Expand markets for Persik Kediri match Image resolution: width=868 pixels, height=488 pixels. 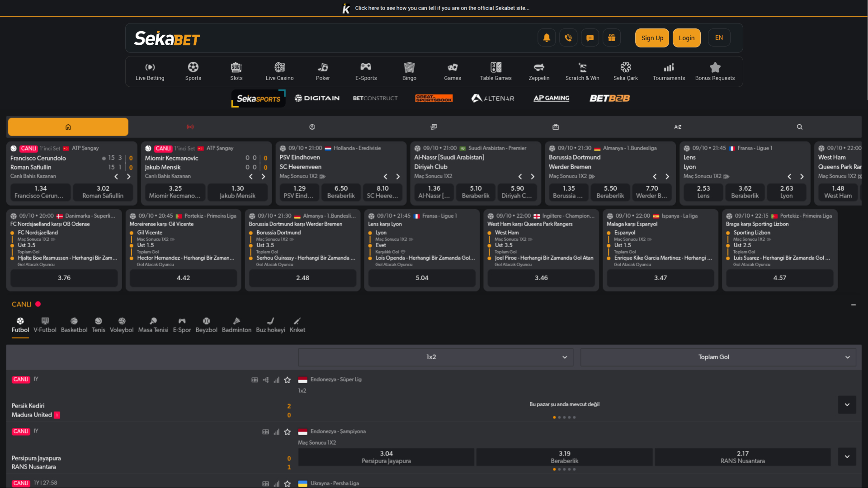pos(847,405)
